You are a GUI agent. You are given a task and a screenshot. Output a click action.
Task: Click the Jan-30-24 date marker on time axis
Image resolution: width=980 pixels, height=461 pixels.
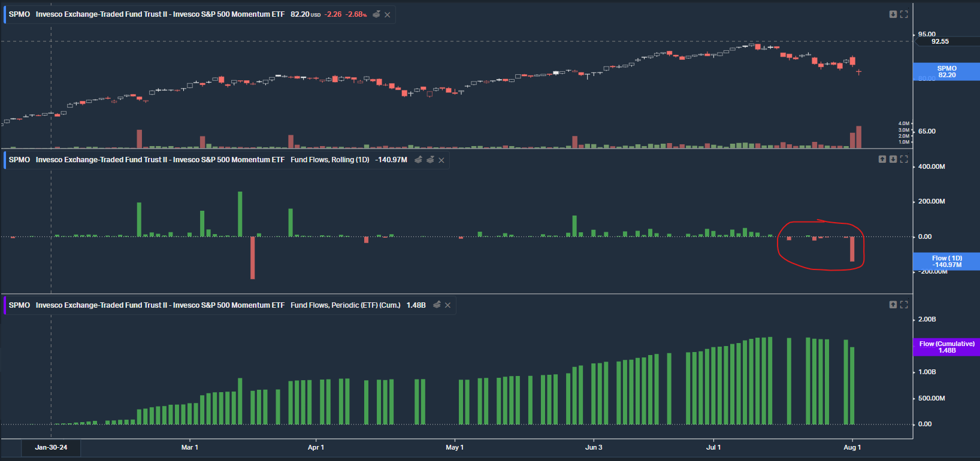pos(51,447)
